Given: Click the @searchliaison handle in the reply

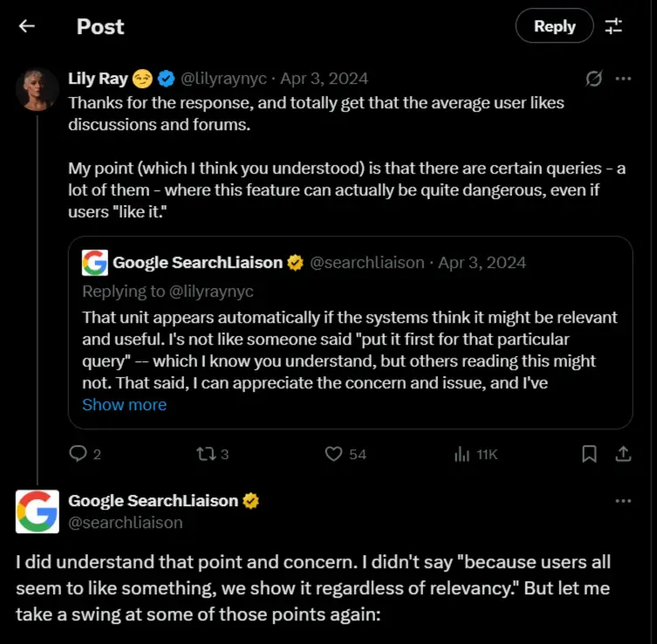Looking at the screenshot, I should pyautogui.click(x=126, y=523).
